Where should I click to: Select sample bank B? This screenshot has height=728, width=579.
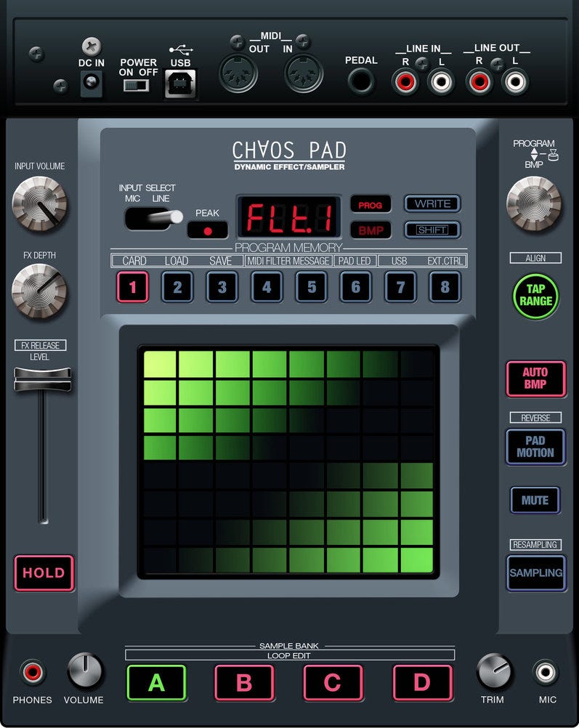[x=244, y=682]
